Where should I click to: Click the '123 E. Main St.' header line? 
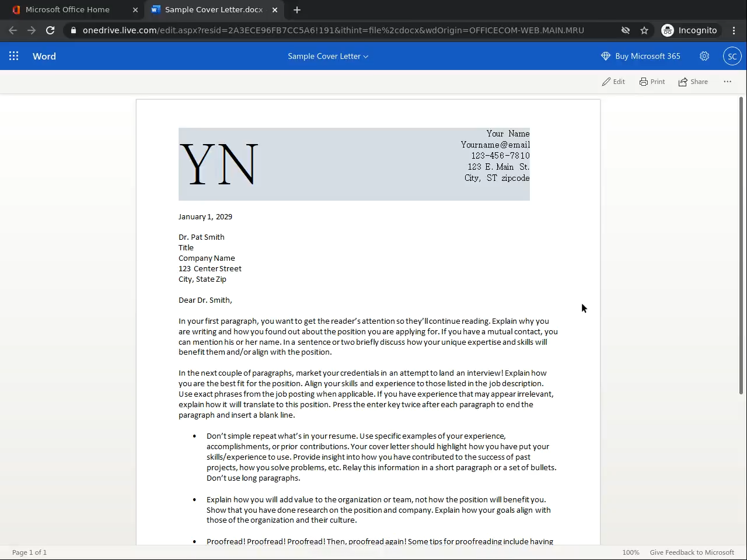pyautogui.click(x=499, y=167)
